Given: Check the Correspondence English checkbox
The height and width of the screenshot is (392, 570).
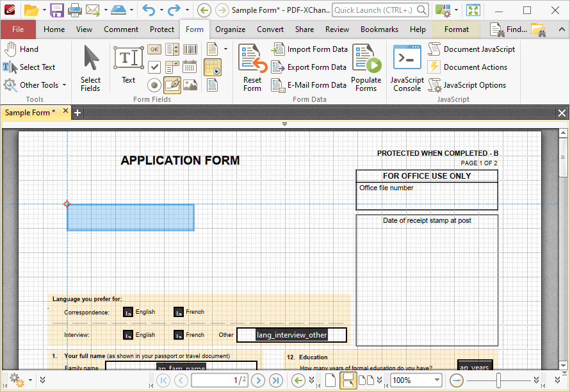Looking at the screenshot, I should coord(128,313).
